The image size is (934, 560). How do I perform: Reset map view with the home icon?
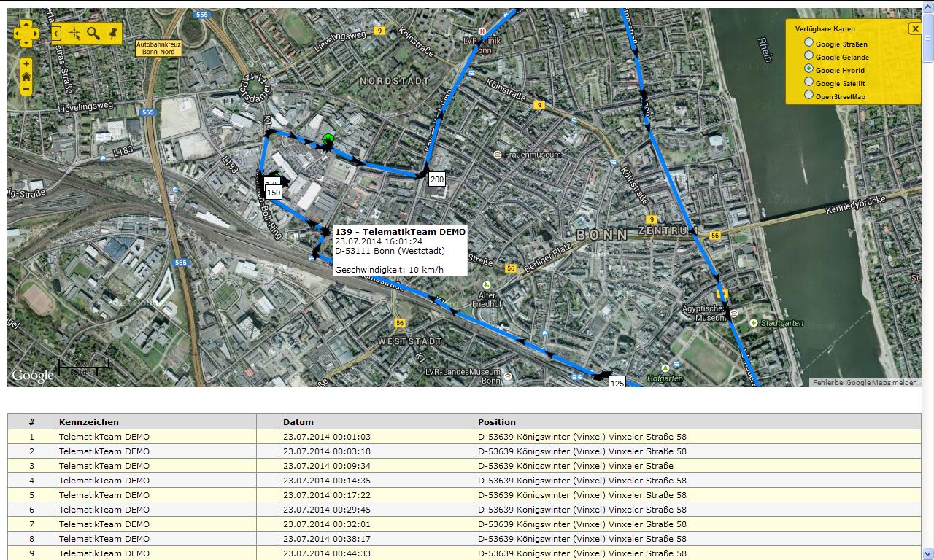pos(26,77)
